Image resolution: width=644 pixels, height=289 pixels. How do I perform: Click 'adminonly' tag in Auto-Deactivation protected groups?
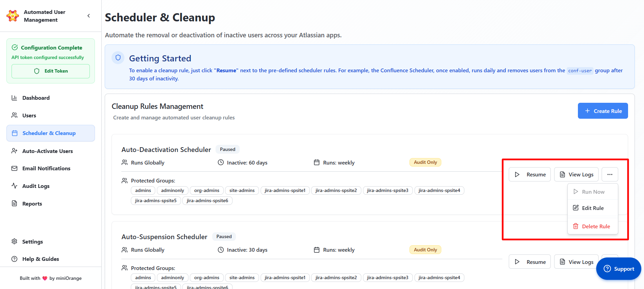(173, 191)
